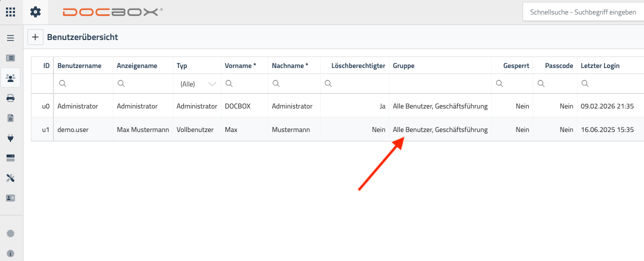The height and width of the screenshot is (261, 644).
Task: Click the Schnellsuche quick search field
Action: pyautogui.click(x=583, y=12)
